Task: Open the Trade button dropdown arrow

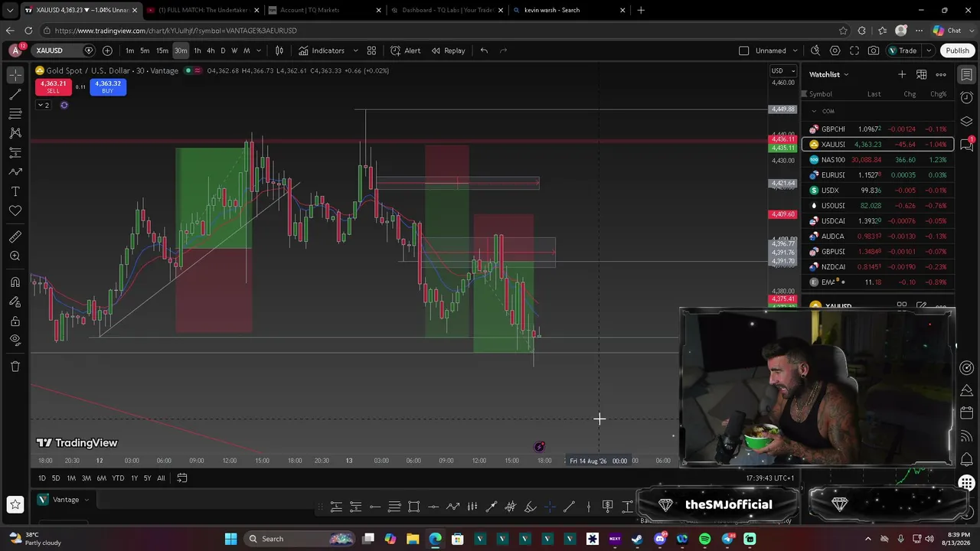Action: [928, 51]
